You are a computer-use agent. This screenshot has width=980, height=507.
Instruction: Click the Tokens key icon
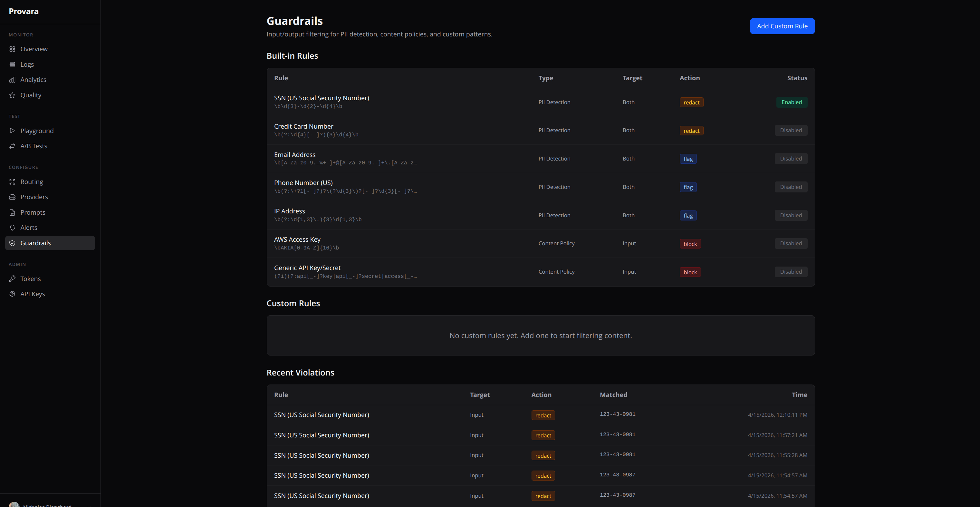click(12, 278)
